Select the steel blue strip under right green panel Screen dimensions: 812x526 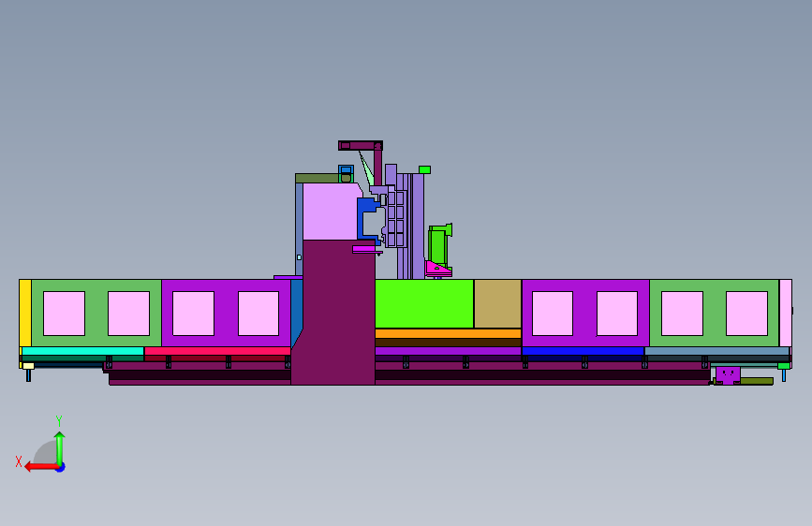click(x=716, y=351)
